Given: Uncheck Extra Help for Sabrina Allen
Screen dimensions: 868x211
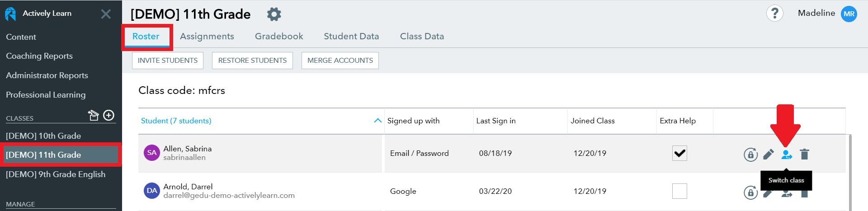Looking at the screenshot, I should (679, 153).
